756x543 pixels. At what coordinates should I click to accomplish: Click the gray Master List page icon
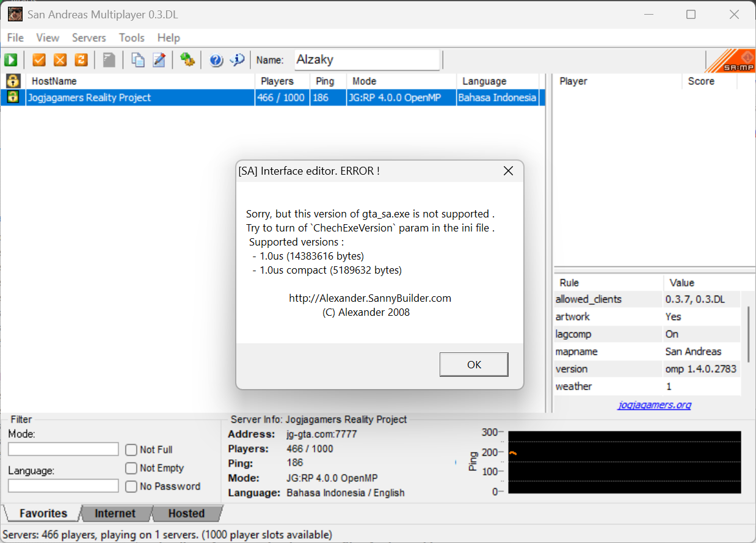pos(109,60)
